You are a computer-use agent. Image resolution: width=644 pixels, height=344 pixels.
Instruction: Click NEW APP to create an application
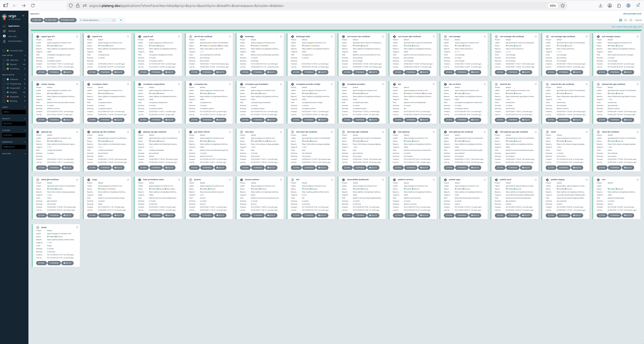[x=37, y=20]
